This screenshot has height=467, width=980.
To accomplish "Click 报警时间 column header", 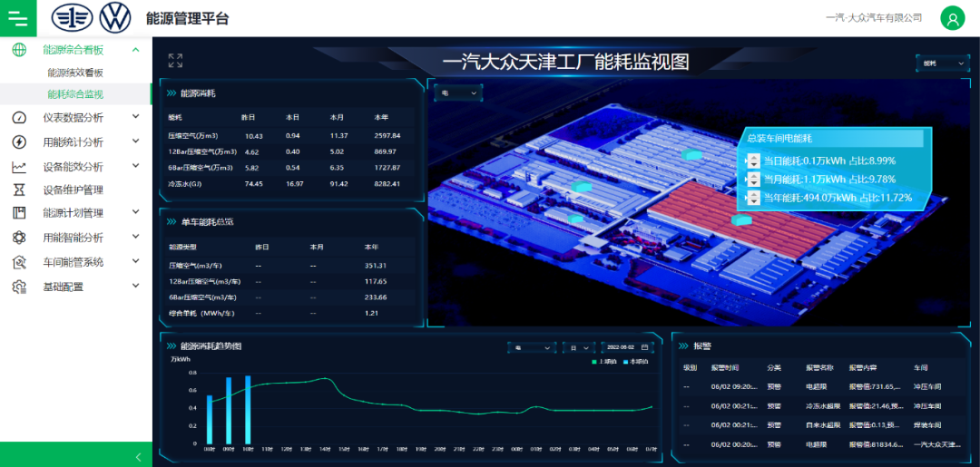I will point(724,368).
